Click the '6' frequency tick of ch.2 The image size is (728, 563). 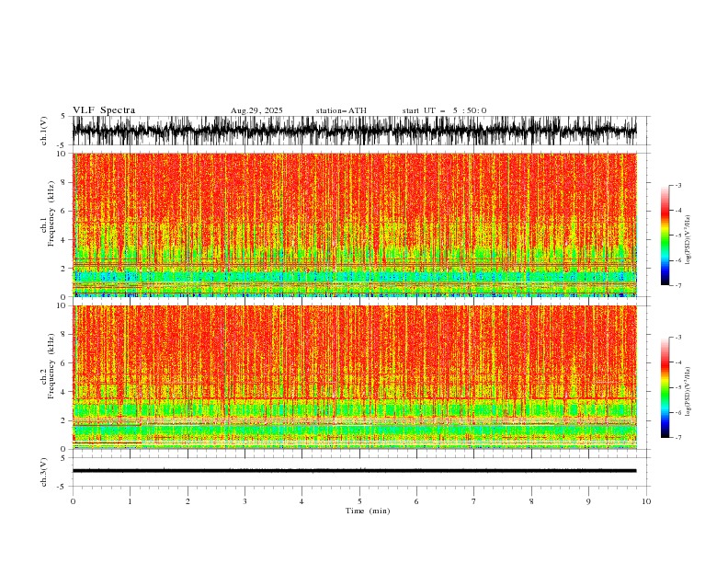[64, 362]
